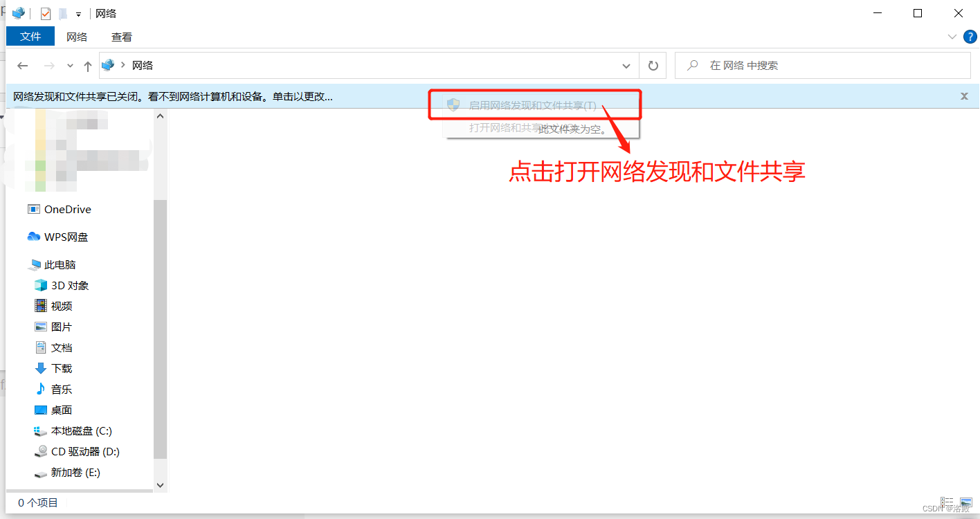Click the 0 个项目 status text
This screenshot has width=980, height=519.
click(x=38, y=503)
